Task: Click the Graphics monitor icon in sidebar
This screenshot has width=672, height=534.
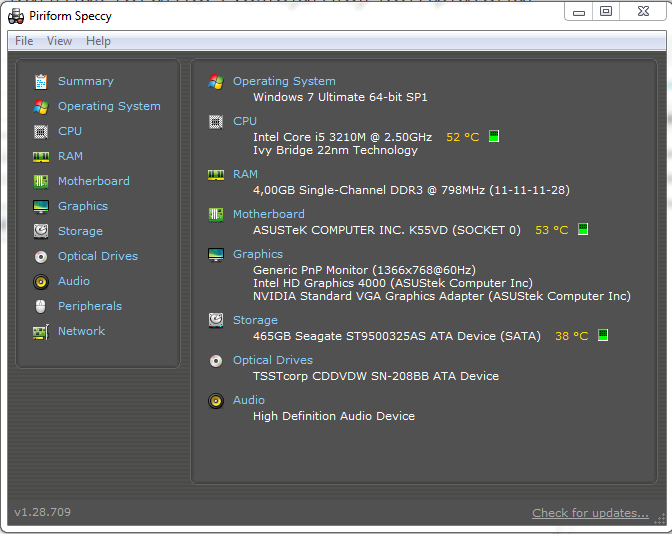Action: 41,207
